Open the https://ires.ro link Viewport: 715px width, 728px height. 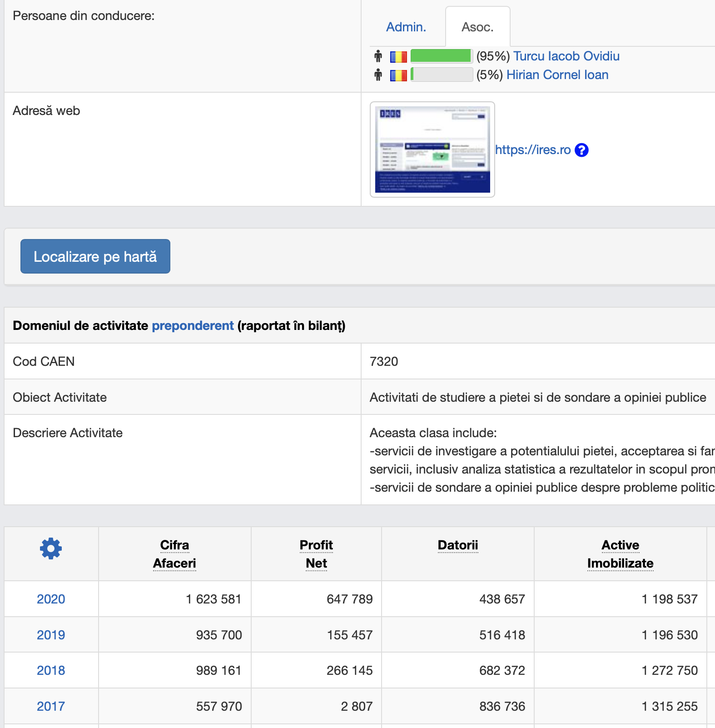tap(532, 150)
